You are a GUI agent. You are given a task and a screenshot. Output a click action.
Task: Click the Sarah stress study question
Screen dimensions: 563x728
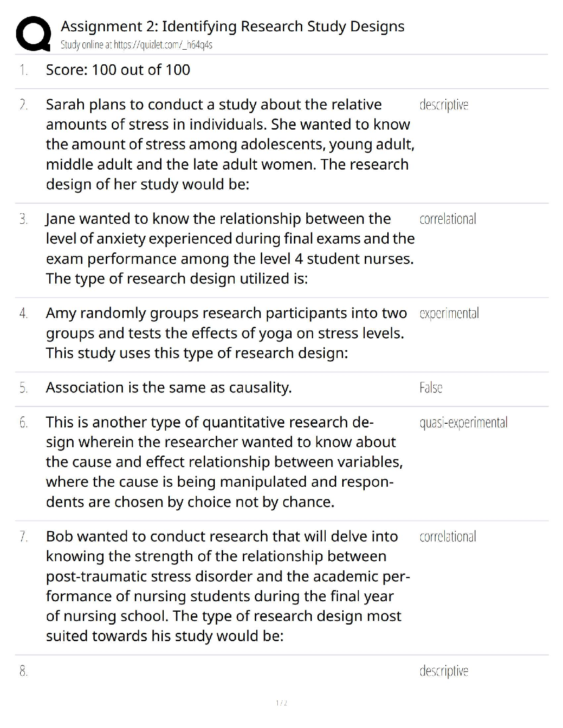click(230, 144)
